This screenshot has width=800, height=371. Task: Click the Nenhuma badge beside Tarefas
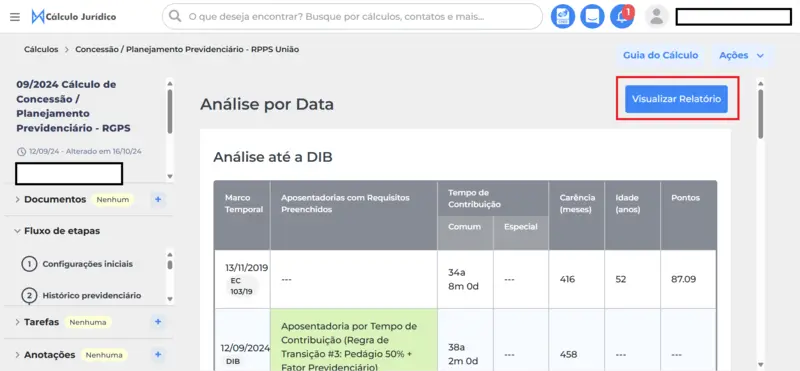click(88, 322)
